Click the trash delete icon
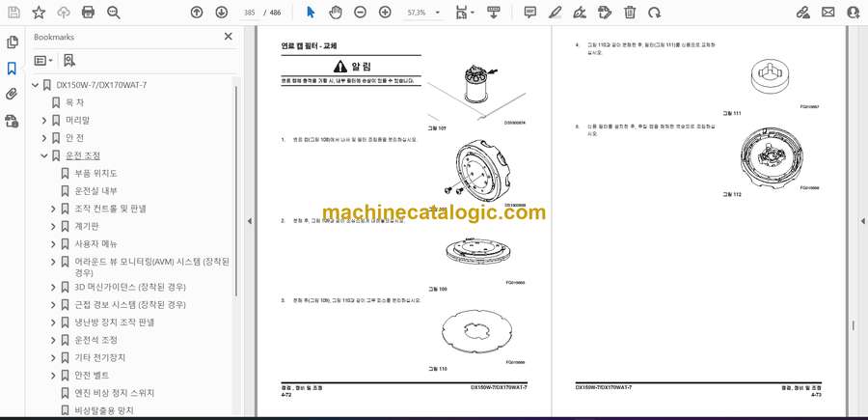Viewport: 868px width, 420px height. 630,13
